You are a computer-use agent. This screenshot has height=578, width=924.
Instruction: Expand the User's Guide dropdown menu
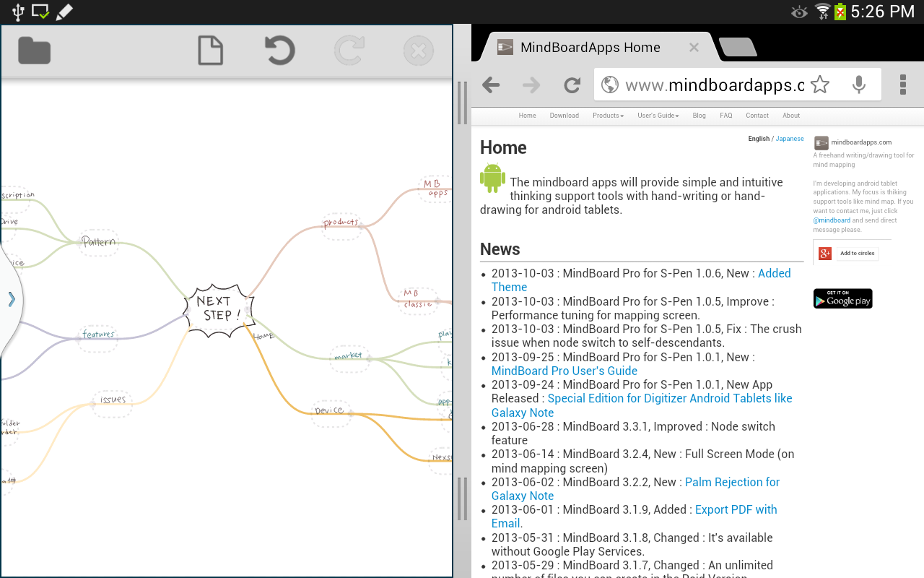pyautogui.click(x=658, y=116)
